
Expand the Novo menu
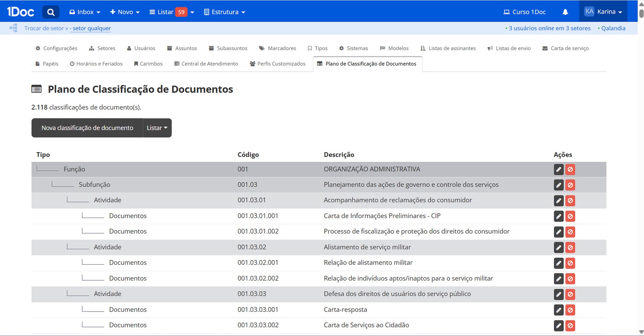point(125,12)
